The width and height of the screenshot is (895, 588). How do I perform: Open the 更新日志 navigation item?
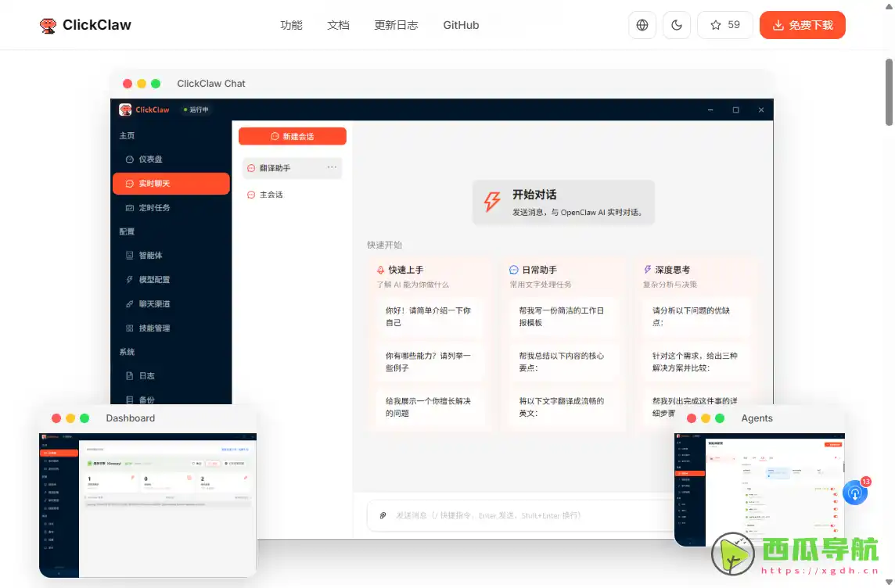tap(396, 25)
